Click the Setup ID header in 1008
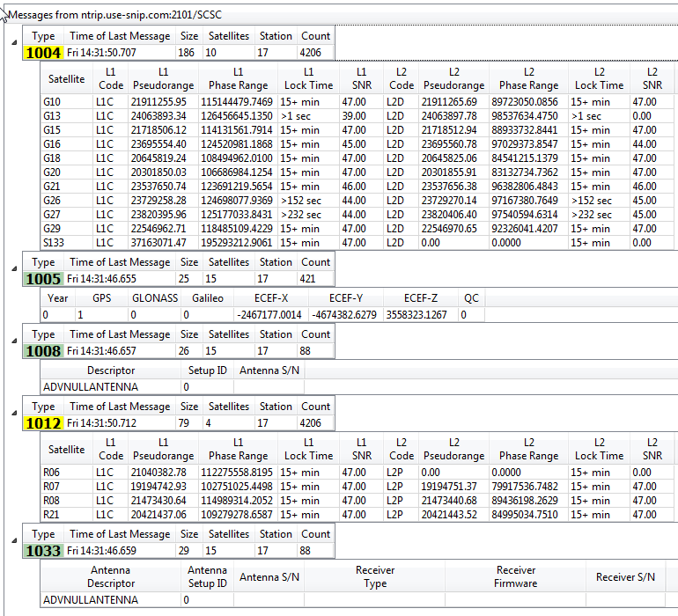This screenshot has height=616, width=678. point(207,370)
